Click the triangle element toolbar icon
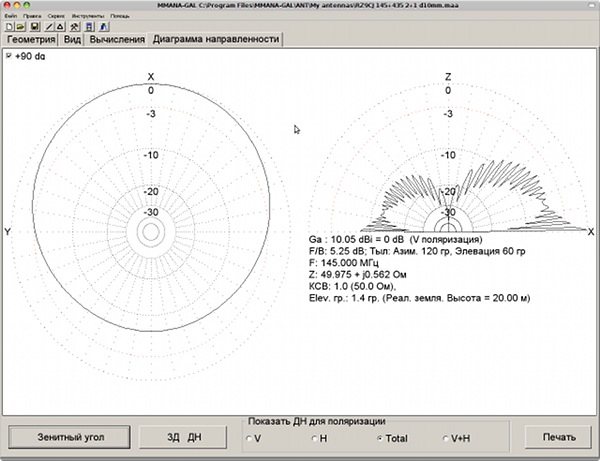 click(x=59, y=27)
